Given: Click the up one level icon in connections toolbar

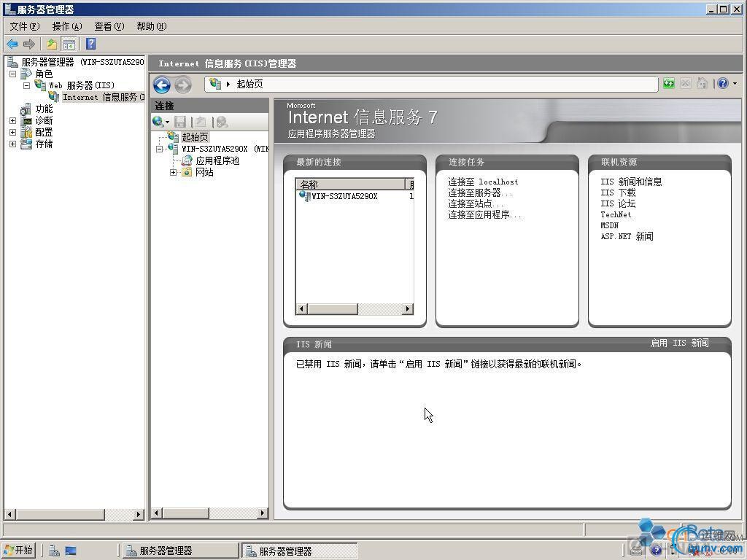Looking at the screenshot, I should point(201,122).
